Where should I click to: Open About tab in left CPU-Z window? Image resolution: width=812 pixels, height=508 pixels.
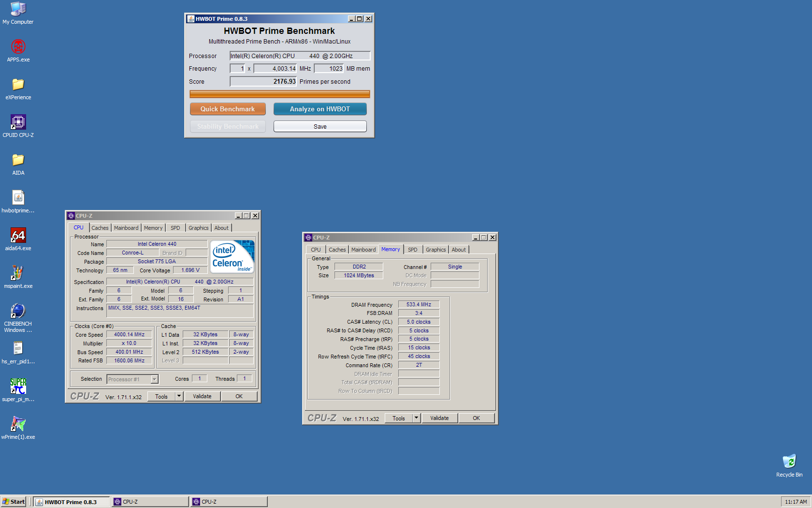pyautogui.click(x=221, y=228)
